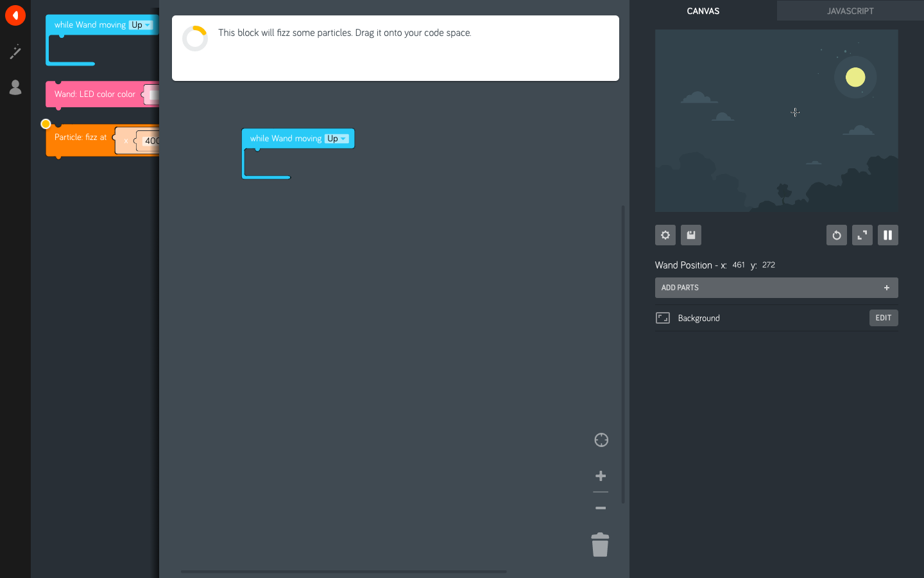Click the yellow tutorial marker dot
Image resolution: width=924 pixels, height=578 pixels.
pyautogui.click(x=46, y=124)
